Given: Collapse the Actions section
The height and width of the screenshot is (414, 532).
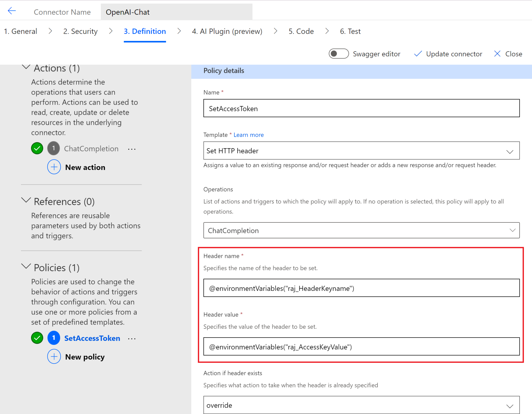Looking at the screenshot, I should click(26, 67).
